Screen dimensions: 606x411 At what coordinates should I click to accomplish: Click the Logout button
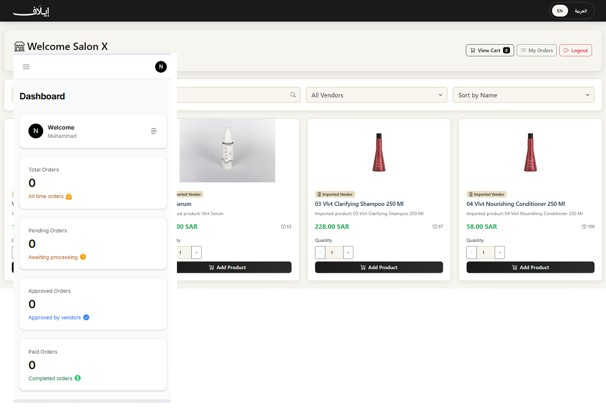[x=575, y=50]
